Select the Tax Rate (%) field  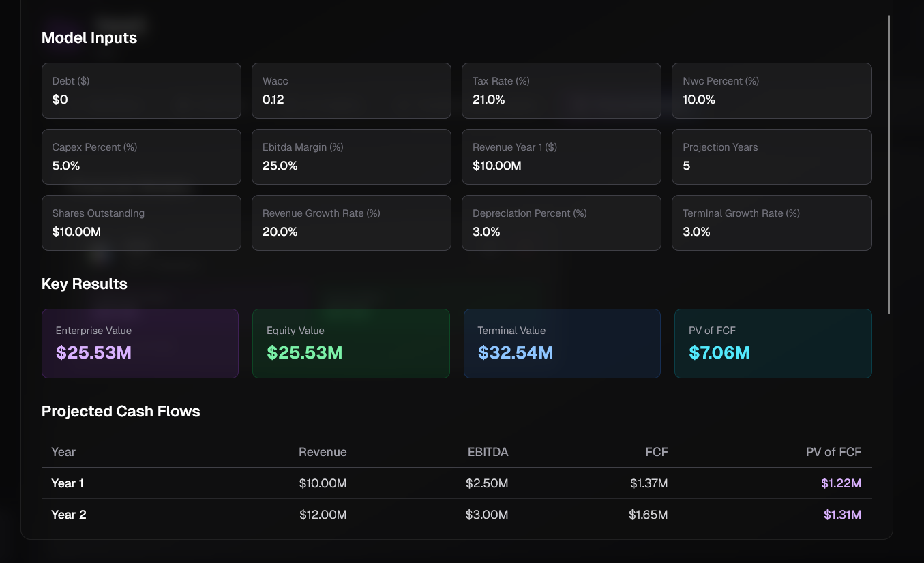[x=561, y=91]
